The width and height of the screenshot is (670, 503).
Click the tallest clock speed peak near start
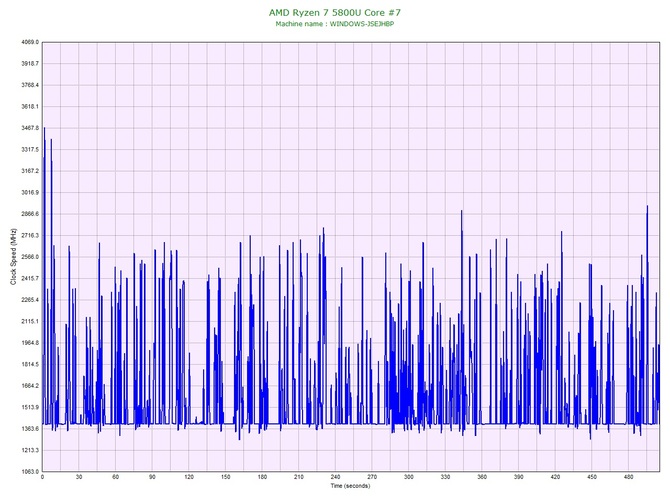point(44,129)
